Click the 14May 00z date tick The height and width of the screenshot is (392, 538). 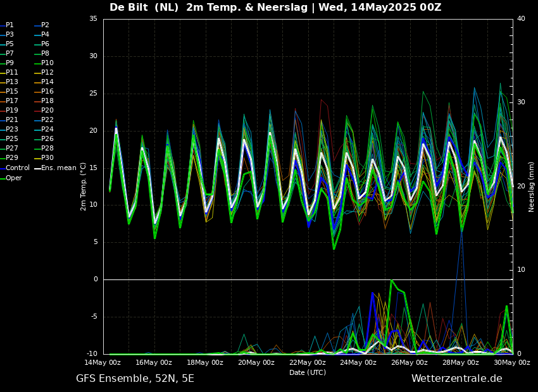[103, 362]
